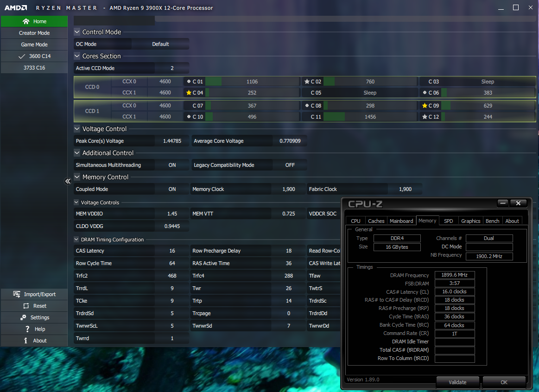
Task: Switch to Mainboard tab in CPU-Z
Action: pos(401,221)
